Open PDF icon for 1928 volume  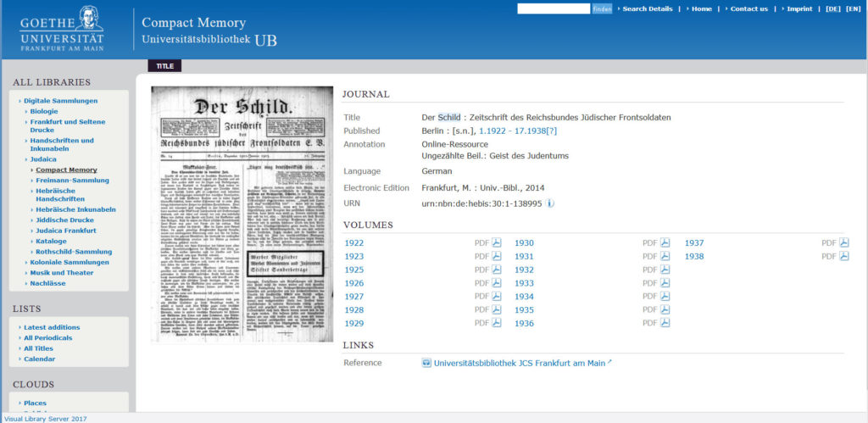coord(497,309)
